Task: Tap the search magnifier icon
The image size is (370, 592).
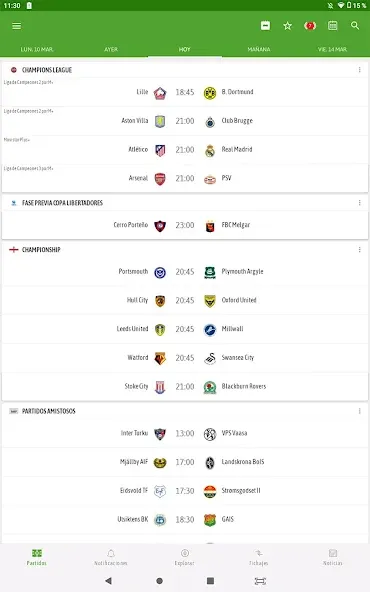Action: pyautogui.click(x=355, y=26)
